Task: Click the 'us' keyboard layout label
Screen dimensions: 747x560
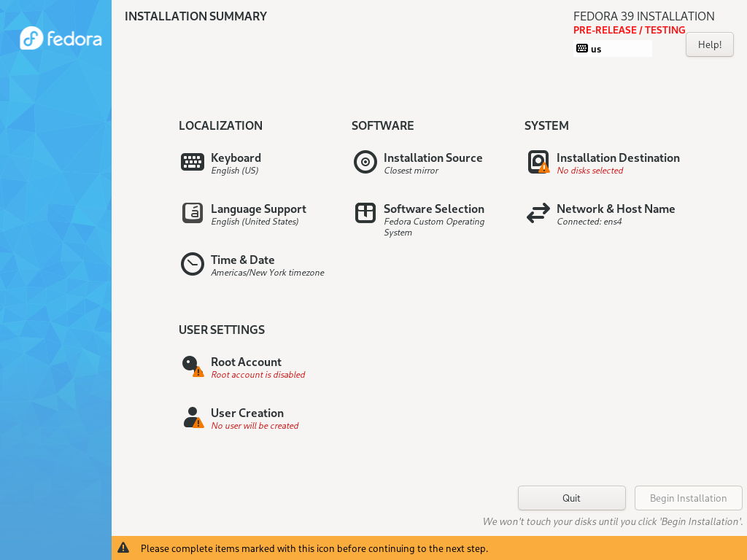Action: pos(596,49)
